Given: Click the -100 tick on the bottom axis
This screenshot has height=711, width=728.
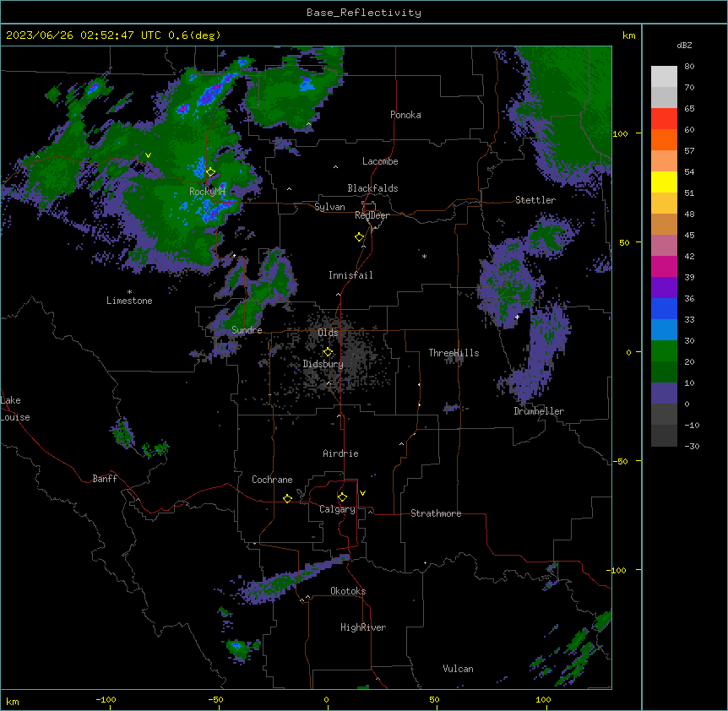Looking at the screenshot, I should pos(106,699).
